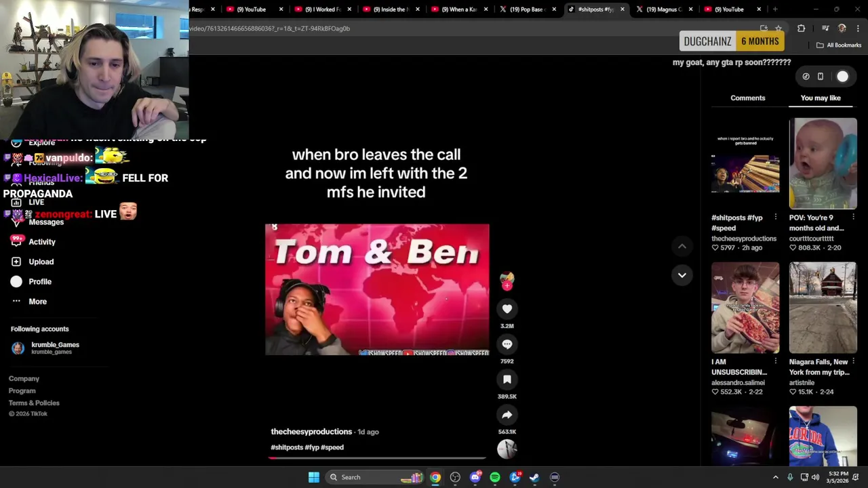868x488 pixels.
Task: Open Steam from the taskbar
Action: [x=534, y=477]
